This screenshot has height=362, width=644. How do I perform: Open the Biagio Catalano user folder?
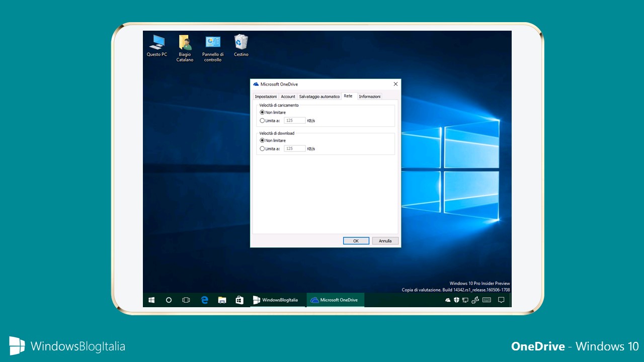point(185,48)
